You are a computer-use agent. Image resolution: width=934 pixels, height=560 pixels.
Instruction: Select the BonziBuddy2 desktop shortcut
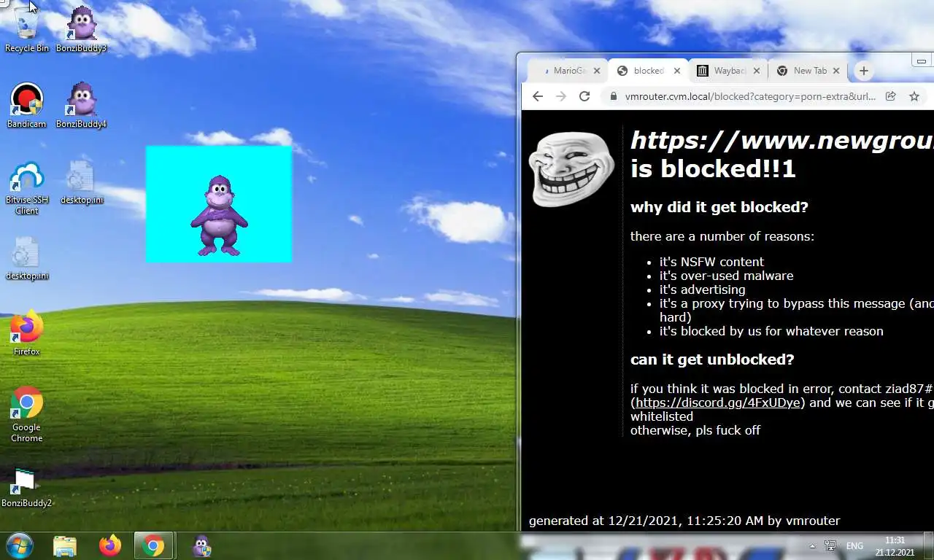[27, 487]
